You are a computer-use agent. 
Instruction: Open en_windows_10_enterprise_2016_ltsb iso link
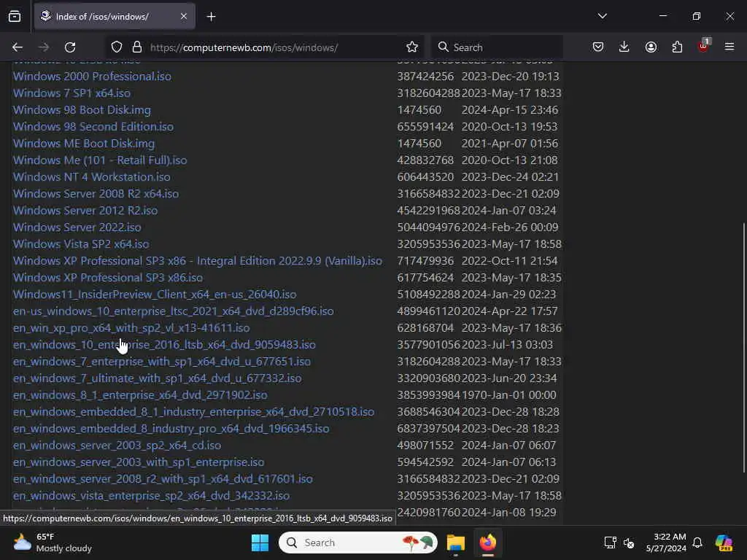click(x=164, y=345)
